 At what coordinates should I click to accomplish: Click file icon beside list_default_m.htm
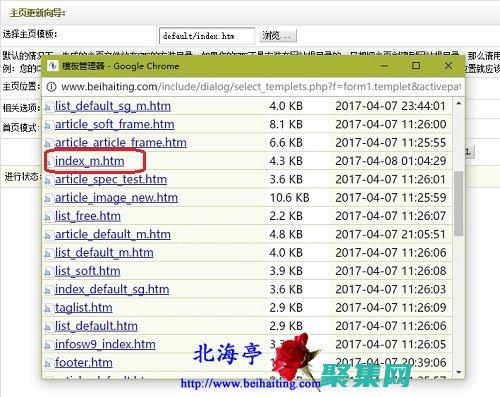(x=49, y=253)
